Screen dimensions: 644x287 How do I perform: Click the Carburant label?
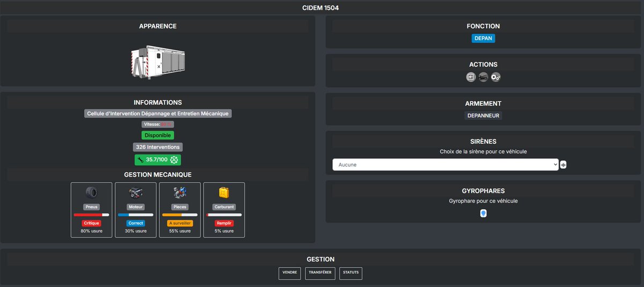(224, 207)
